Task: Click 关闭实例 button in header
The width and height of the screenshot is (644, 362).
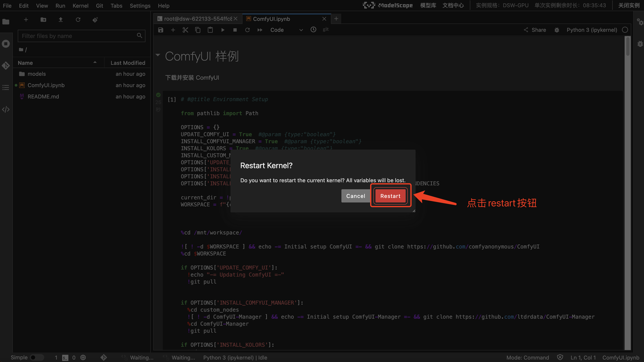Action: (629, 6)
